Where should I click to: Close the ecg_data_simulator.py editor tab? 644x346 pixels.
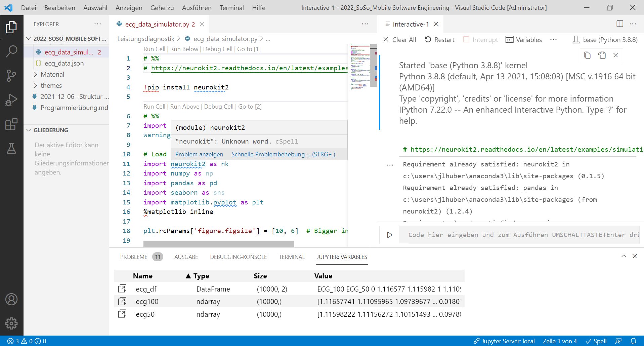(x=202, y=24)
